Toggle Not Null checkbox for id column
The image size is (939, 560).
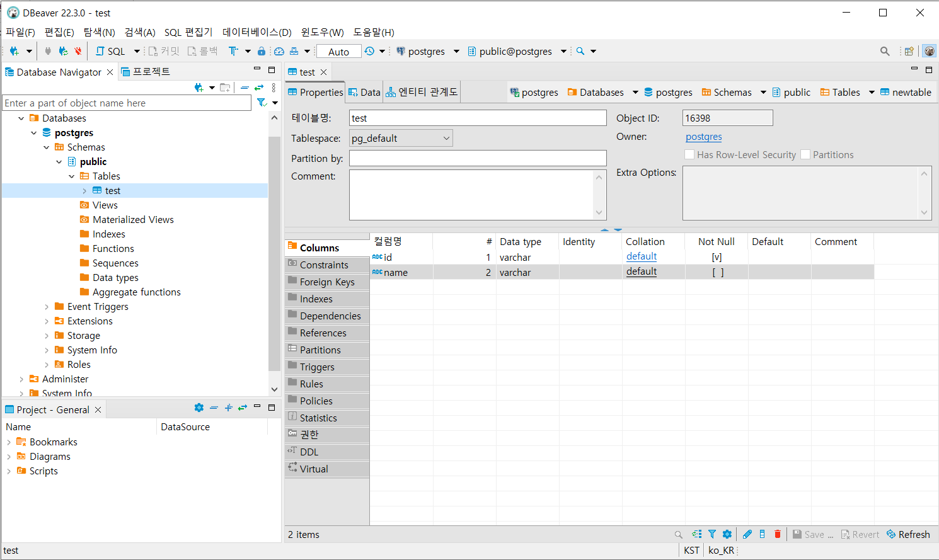(717, 257)
